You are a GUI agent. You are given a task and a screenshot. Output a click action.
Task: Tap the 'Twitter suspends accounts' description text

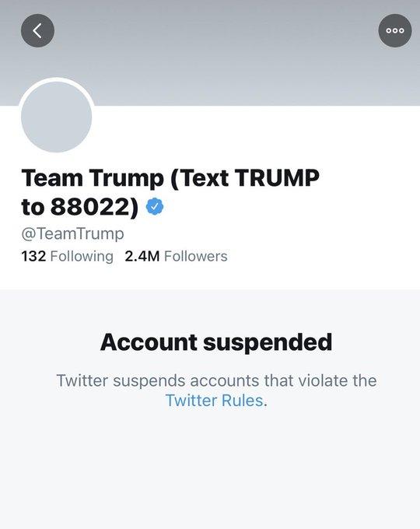point(216,391)
